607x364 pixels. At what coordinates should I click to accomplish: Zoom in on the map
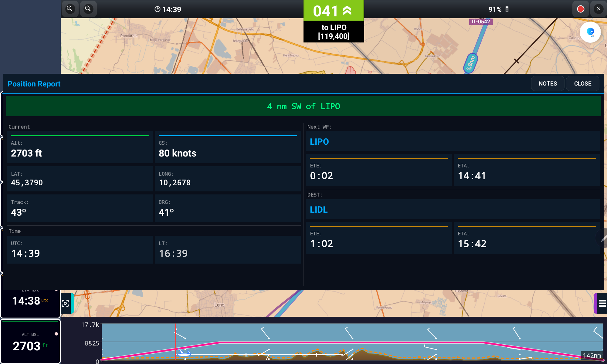(70, 9)
